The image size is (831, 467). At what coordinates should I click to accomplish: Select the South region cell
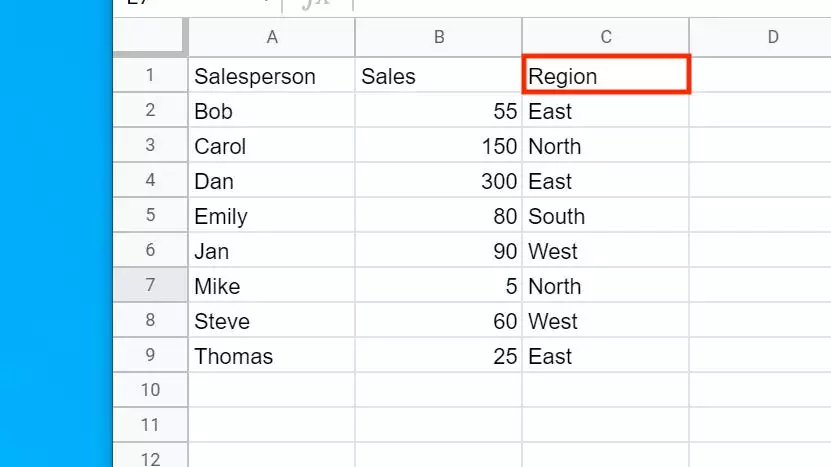[605, 216]
